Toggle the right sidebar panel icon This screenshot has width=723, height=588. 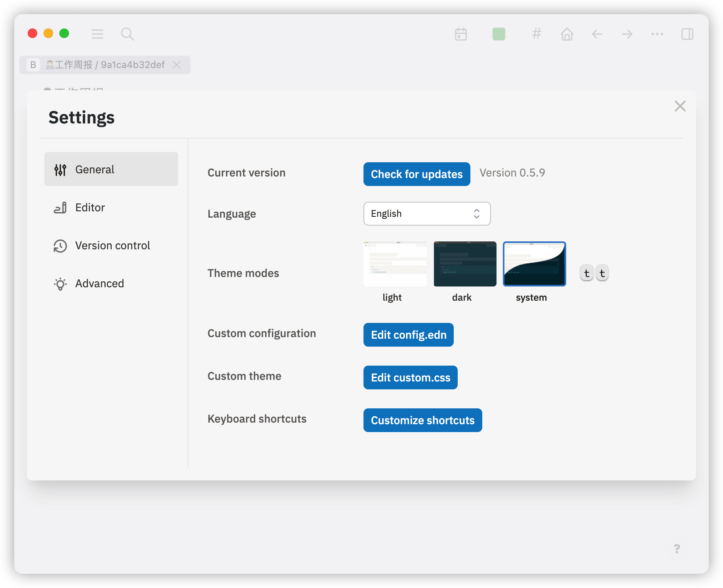click(687, 34)
